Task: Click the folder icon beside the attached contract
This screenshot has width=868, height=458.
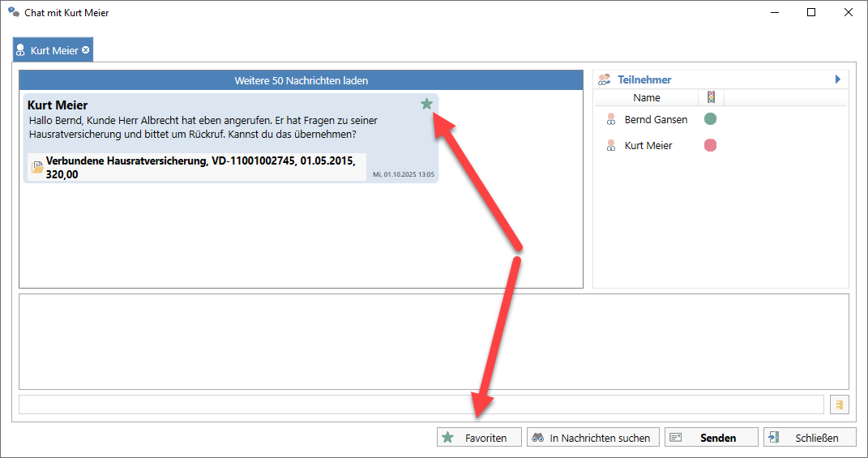Action: [37, 168]
